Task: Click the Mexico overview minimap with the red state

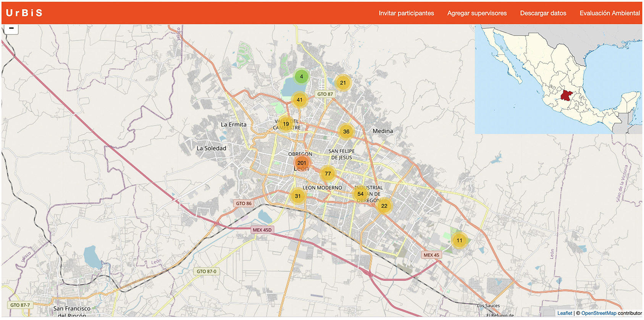Action: click(558, 79)
